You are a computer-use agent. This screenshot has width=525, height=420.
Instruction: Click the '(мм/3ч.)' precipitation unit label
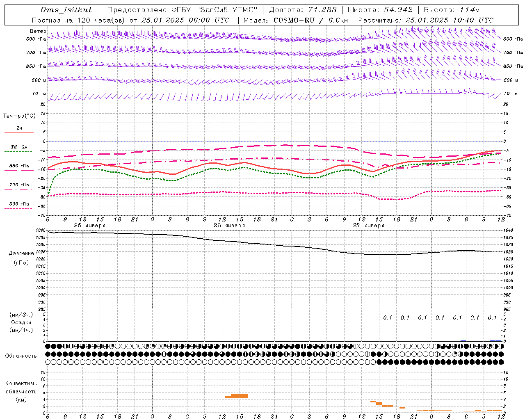[21, 315]
